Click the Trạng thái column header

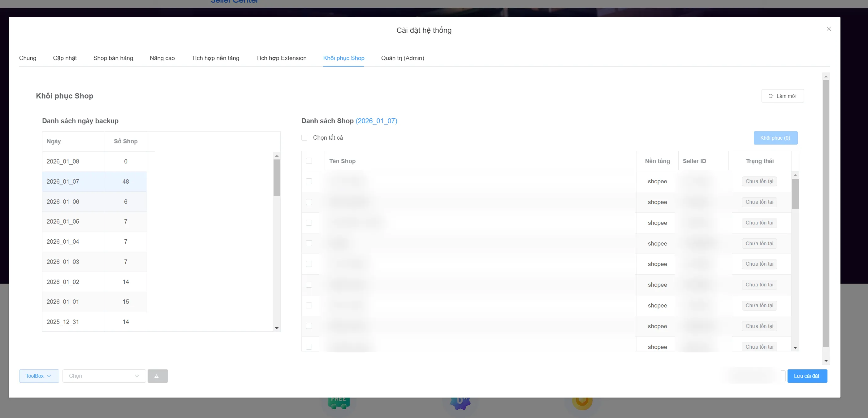point(759,161)
